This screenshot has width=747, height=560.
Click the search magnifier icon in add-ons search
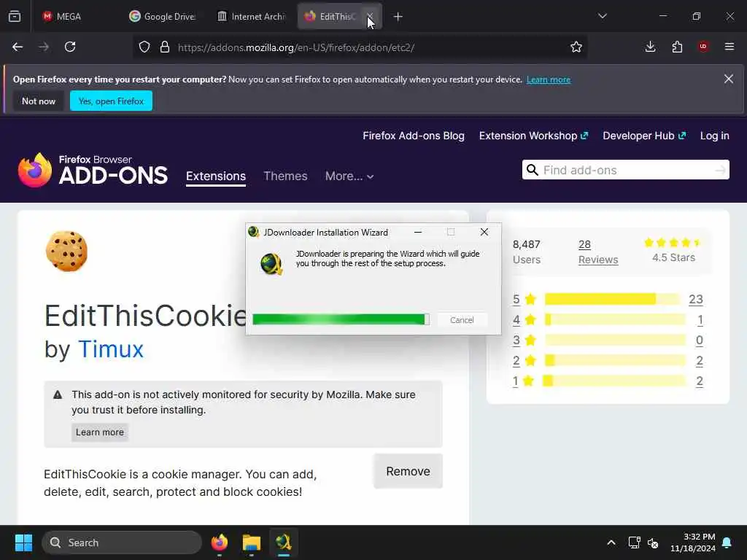(x=532, y=170)
